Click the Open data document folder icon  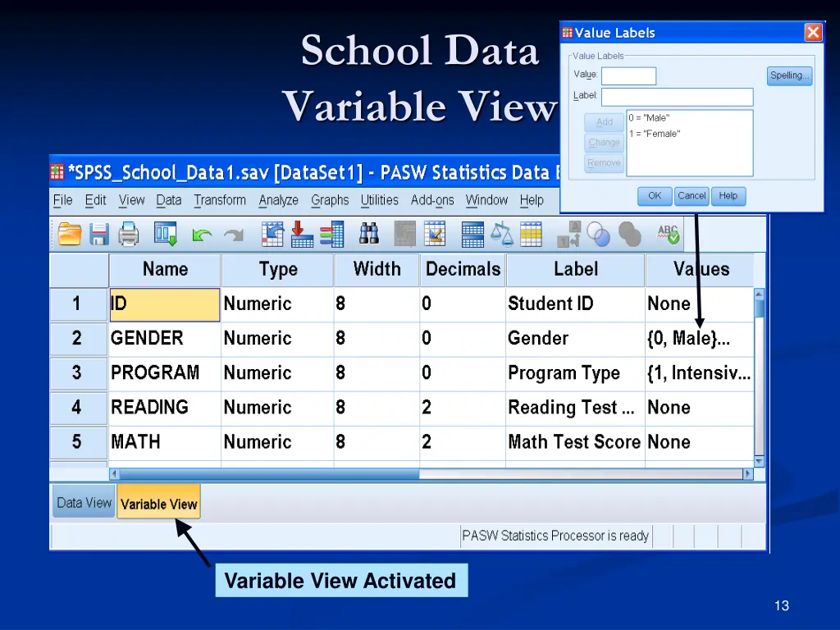(70, 234)
